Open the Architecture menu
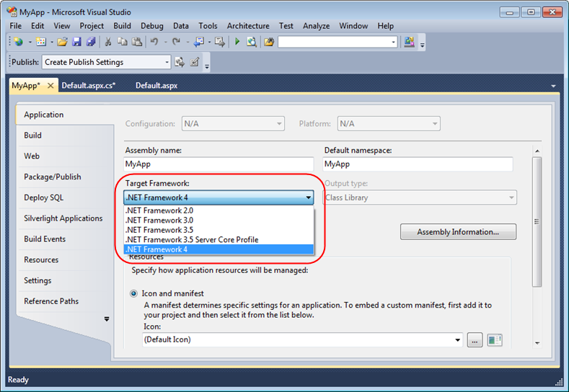 (x=248, y=26)
